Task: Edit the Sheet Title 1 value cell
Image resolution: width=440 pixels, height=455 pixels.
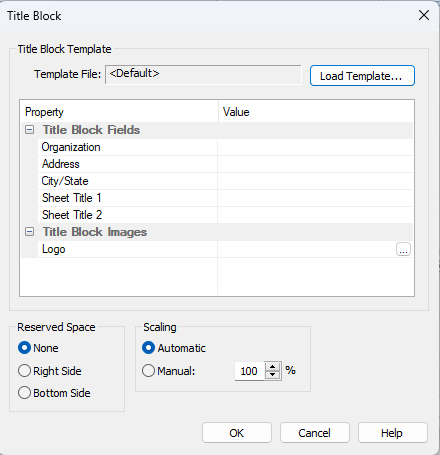Action: (315, 198)
